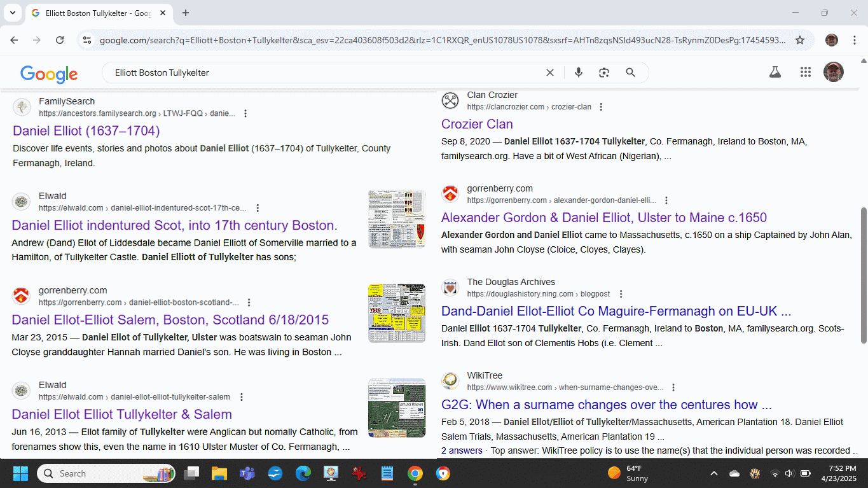Search by image with Google Lens
Viewport: 868px width, 488px height.
point(604,73)
